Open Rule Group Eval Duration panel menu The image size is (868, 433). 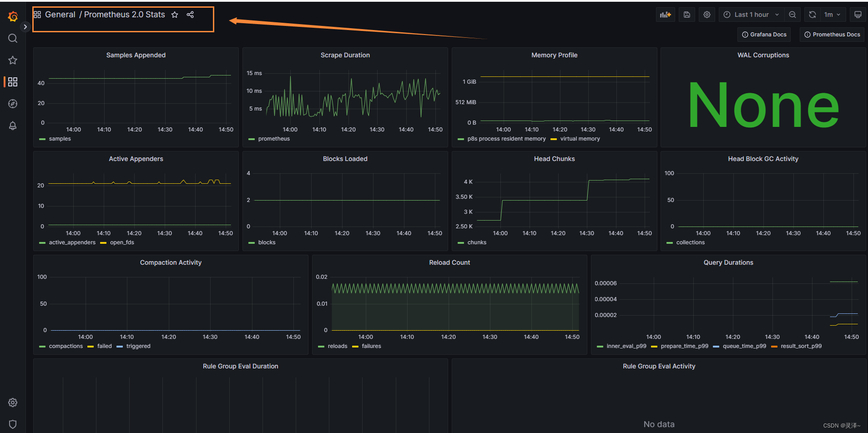point(241,366)
